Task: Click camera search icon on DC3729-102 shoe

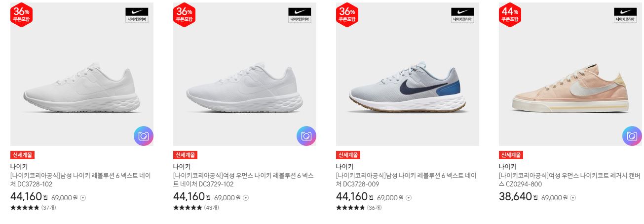Action: pos(306,136)
